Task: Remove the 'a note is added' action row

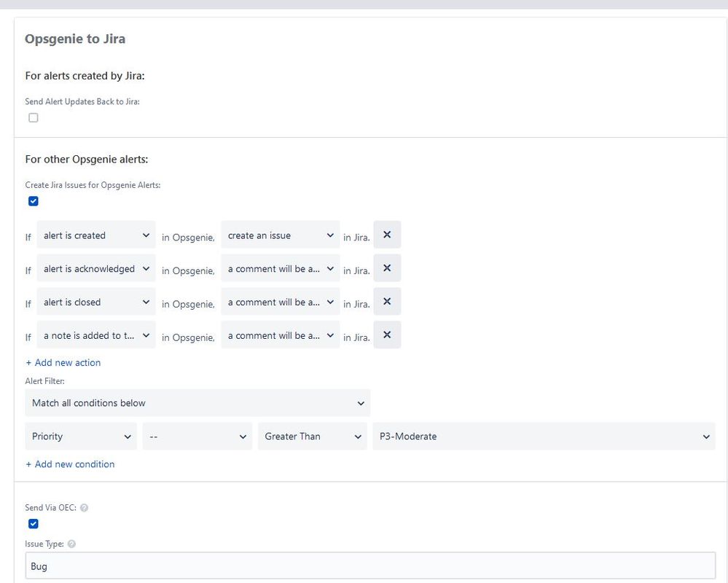Action: click(387, 335)
